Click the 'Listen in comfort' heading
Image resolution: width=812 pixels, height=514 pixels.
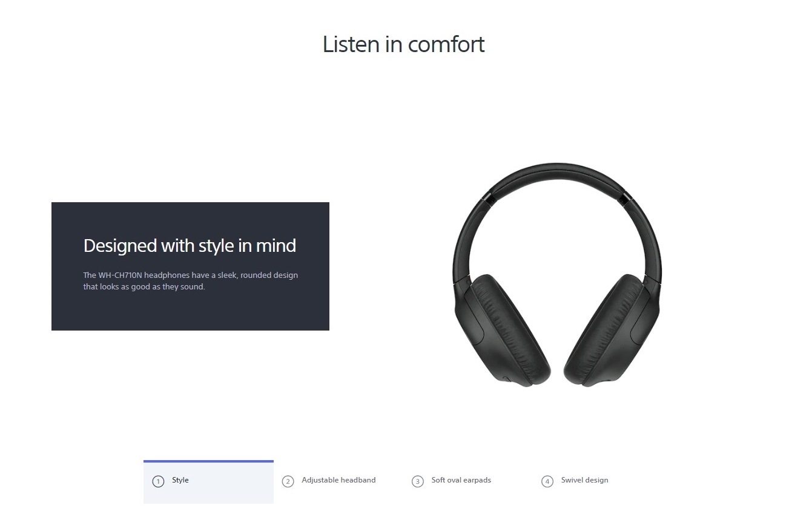404,44
